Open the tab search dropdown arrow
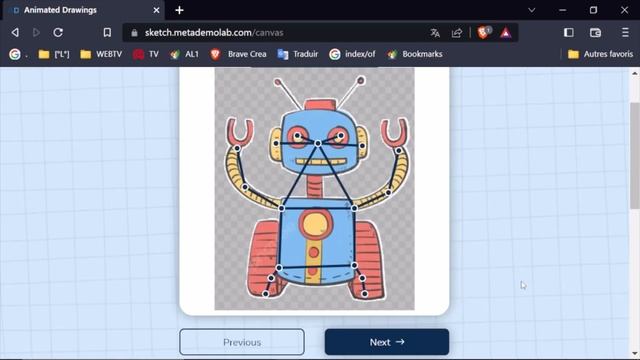The width and height of the screenshot is (640, 360). 531,10
